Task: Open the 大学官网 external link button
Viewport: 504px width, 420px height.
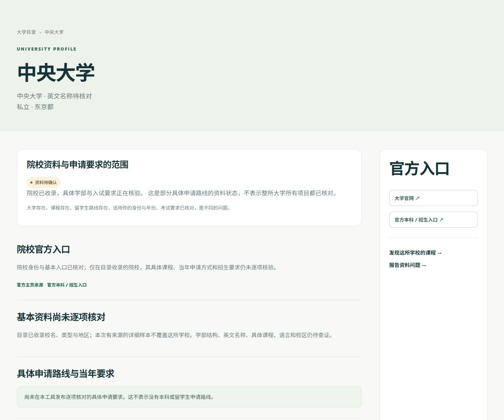Action: pyautogui.click(x=433, y=198)
